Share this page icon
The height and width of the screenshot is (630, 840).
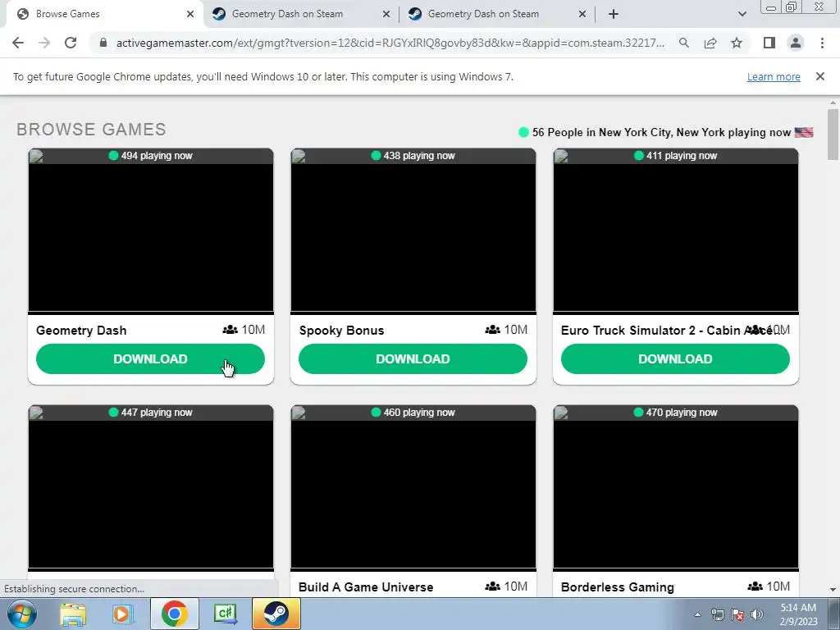tap(710, 43)
